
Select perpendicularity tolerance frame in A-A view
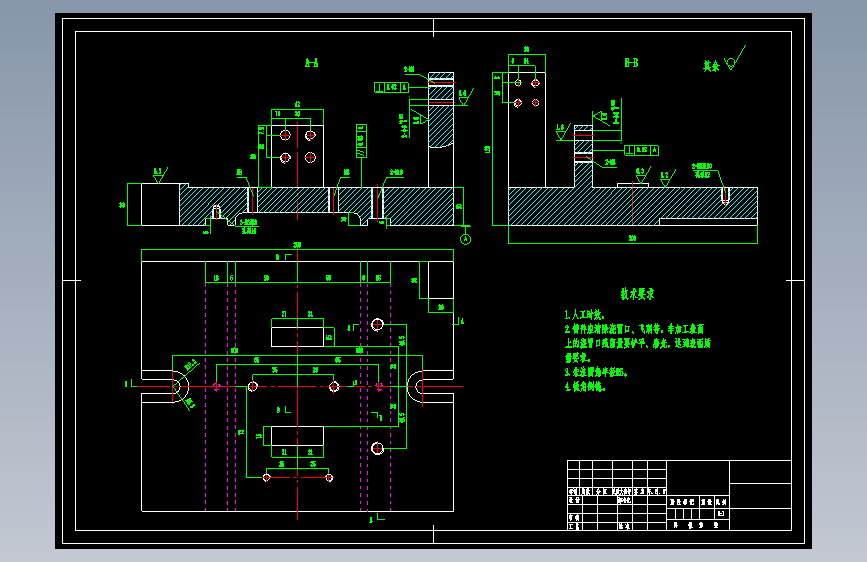click(x=391, y=87)
